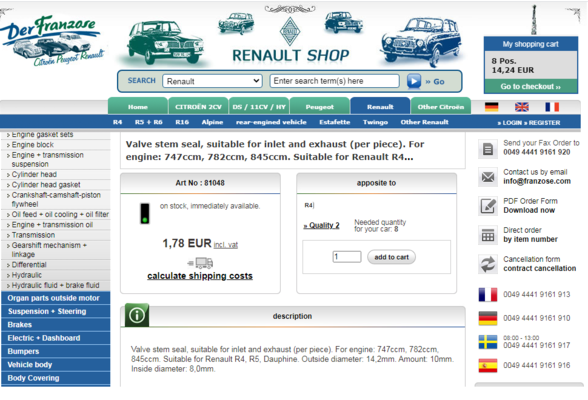The width and height of the screenshot is (588, 400).
Task: Open the DS / 11CV / HY tab
Action: tap(259, 106)
